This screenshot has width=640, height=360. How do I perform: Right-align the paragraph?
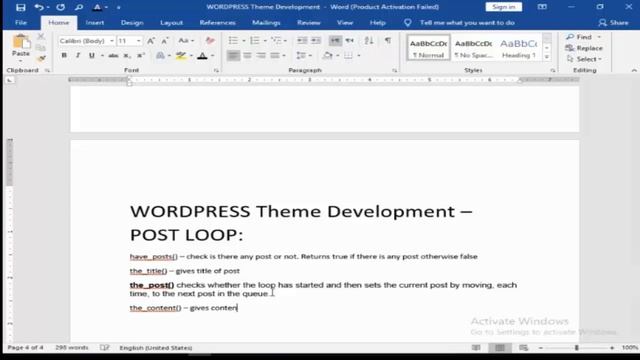261,55
